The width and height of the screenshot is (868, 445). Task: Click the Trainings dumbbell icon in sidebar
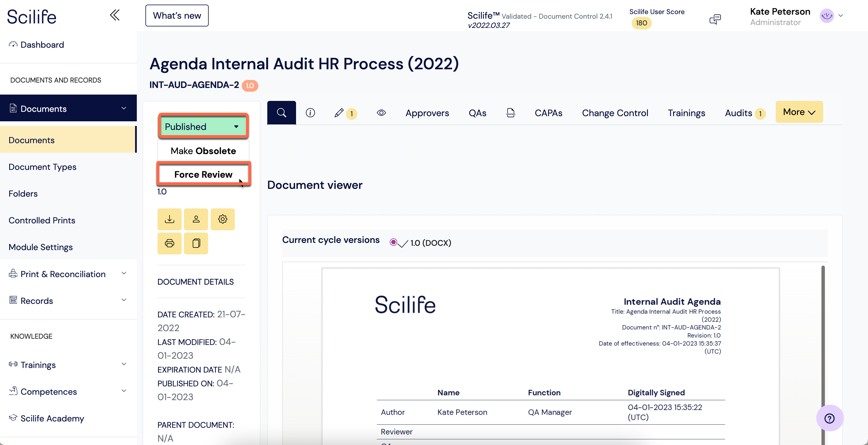(13, 364)
